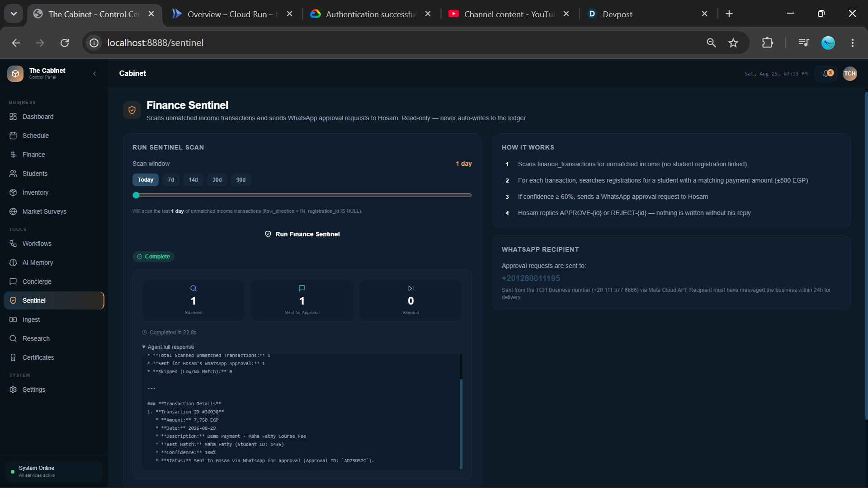Go to the Finance page

pyautogui.click(x=54, y=155)
